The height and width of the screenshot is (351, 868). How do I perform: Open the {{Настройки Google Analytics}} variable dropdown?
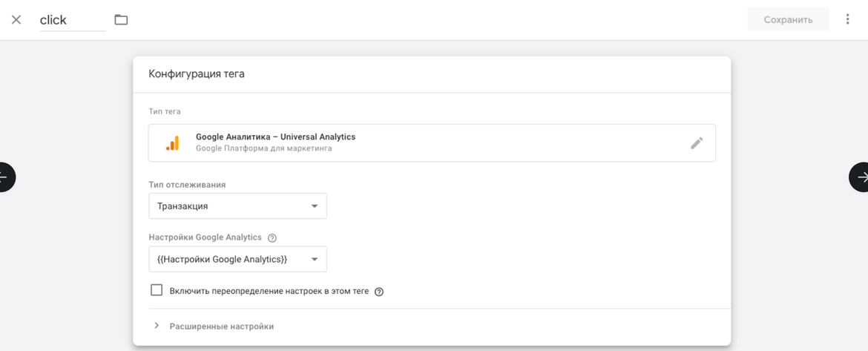pos(237,259)
